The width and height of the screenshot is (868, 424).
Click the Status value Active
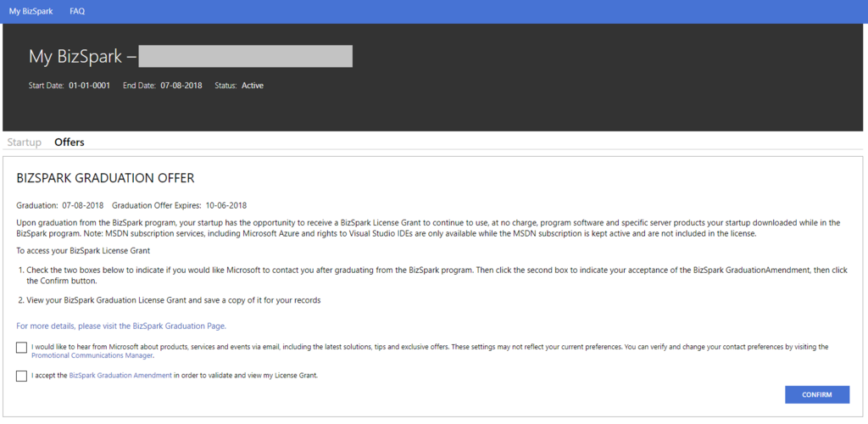[253, 86]
